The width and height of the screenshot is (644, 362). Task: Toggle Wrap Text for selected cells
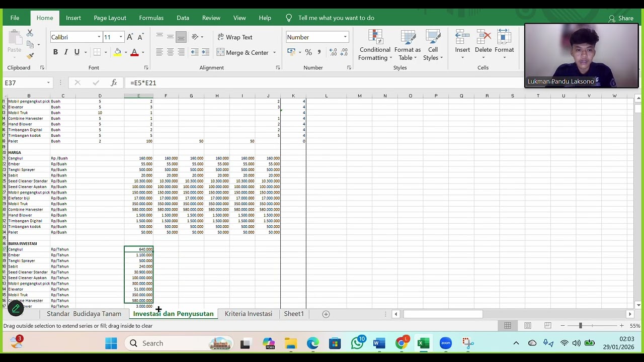(x=235, y=37)
